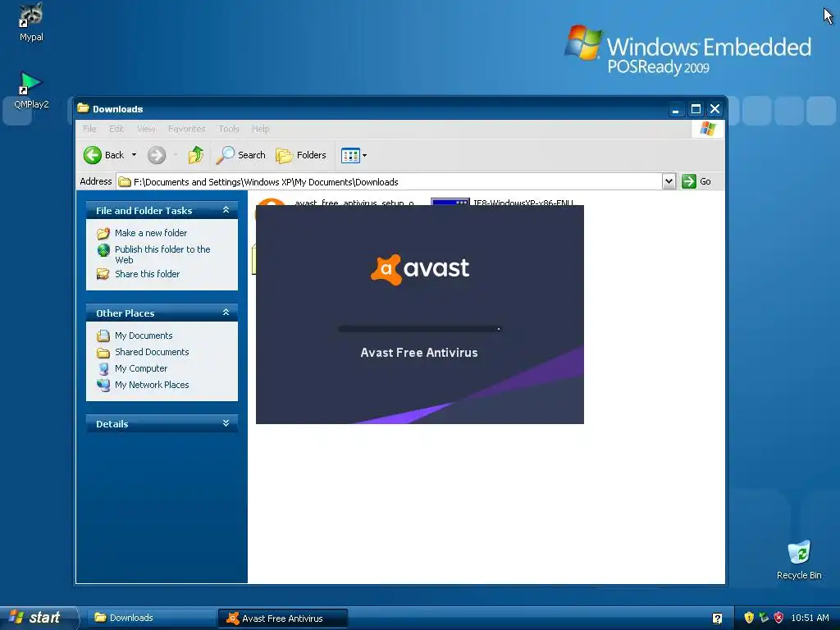The height and width of the screenshot is (630, 840).
Task: Click the yellow security shield tray icon
Action: [749, 618]
